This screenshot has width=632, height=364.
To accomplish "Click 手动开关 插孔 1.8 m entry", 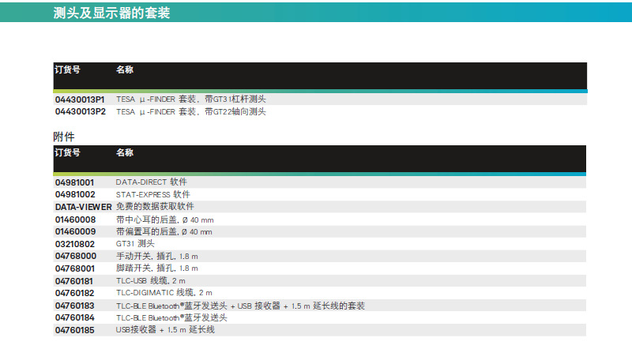I will (x=157, y=256).
